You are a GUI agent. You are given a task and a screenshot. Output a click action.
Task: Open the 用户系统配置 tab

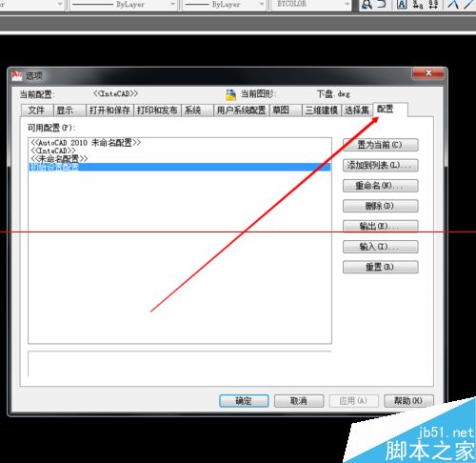(242, 111)
